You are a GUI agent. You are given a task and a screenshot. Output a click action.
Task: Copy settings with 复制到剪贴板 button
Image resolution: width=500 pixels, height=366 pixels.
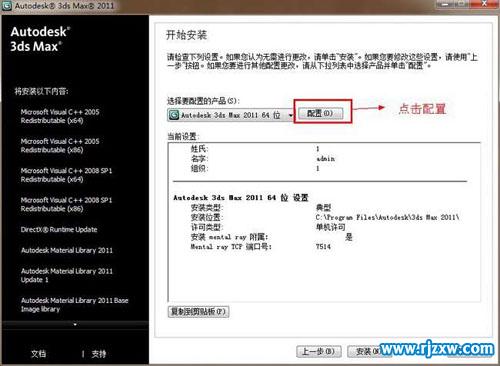pyautogui.click(x=198, y=312)
